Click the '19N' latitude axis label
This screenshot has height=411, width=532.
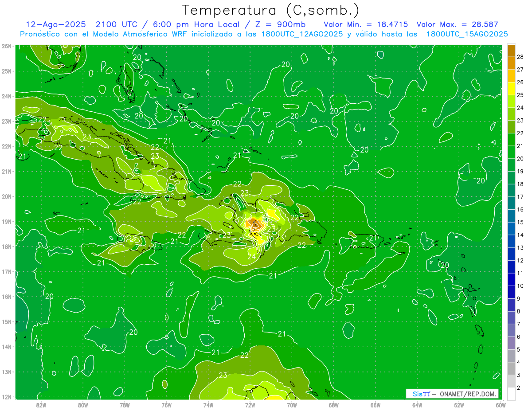[x=6, y=222]
